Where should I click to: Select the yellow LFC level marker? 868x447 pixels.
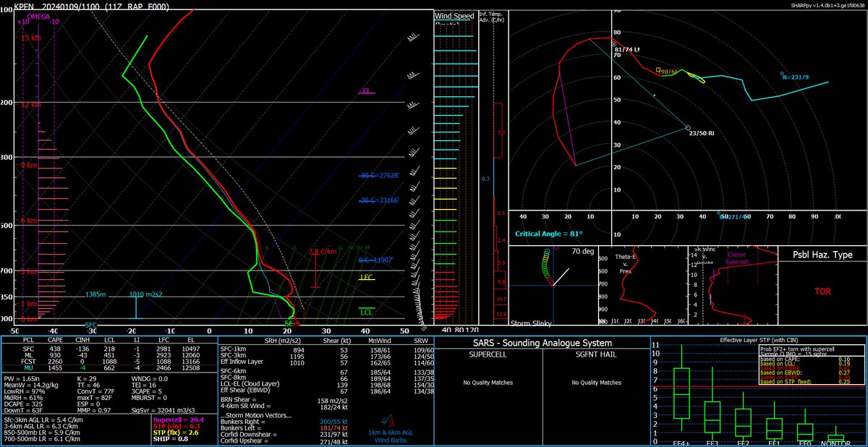pos(367,278)
